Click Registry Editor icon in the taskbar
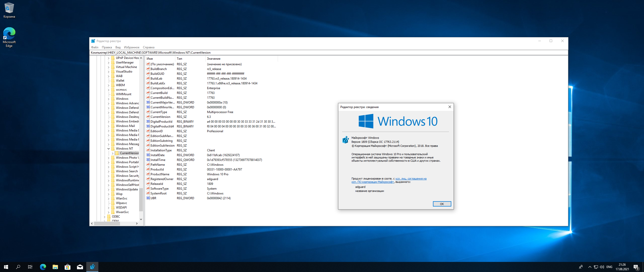The width and height of the screenshot is (644, 272). pyautogui.click(x=92, y=267)
